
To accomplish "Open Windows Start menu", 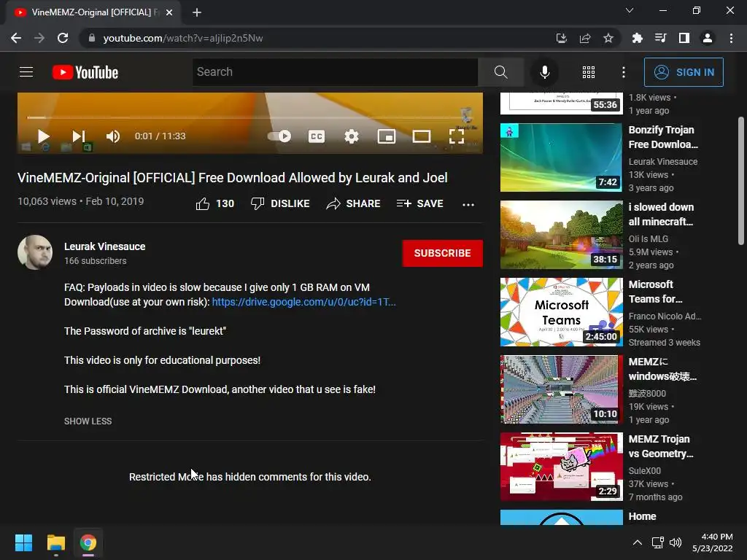I will (x=23, y=542).
